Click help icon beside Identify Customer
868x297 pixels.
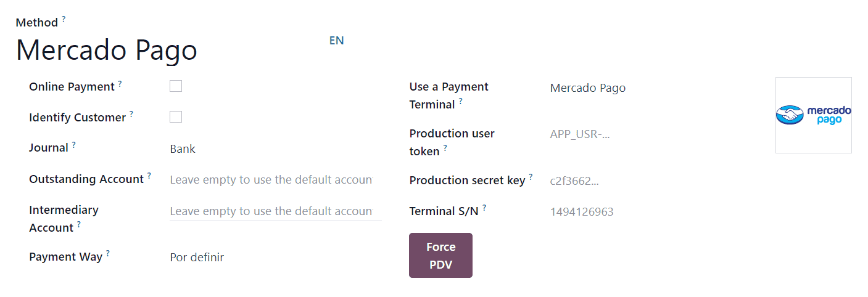pyautogui.click(x=131, y=114)
